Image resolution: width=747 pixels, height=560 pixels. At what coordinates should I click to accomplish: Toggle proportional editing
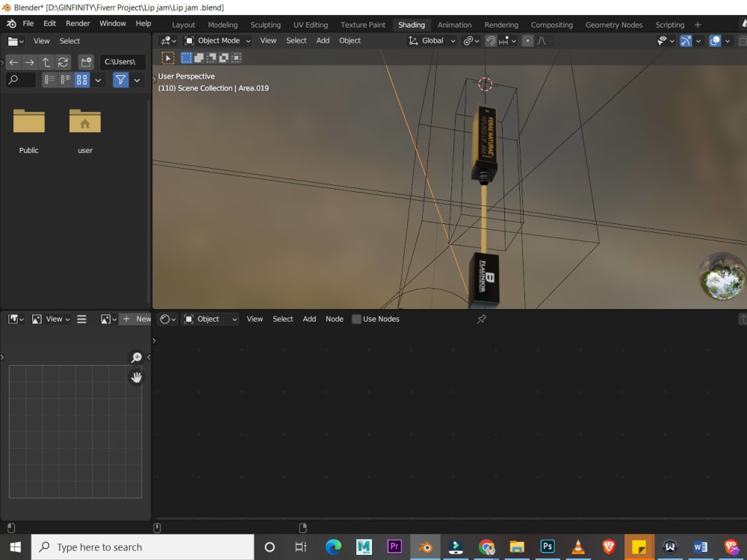[527, 41]
